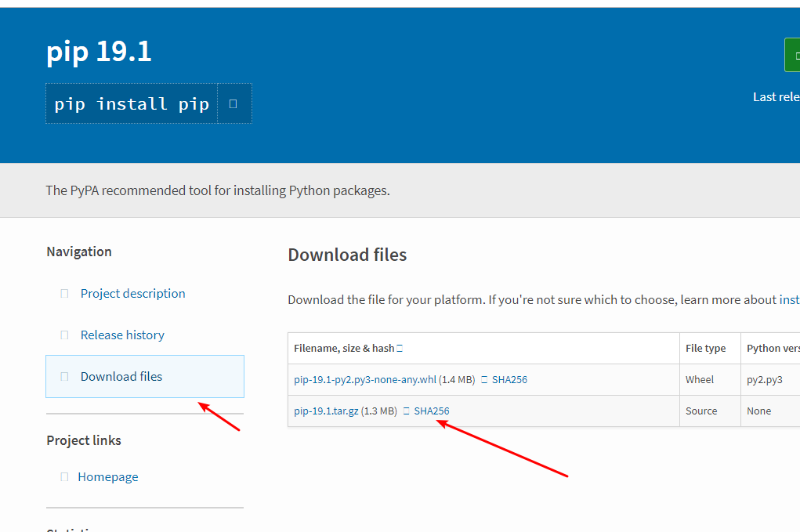Click the Source file type cell

click(701, 411)
